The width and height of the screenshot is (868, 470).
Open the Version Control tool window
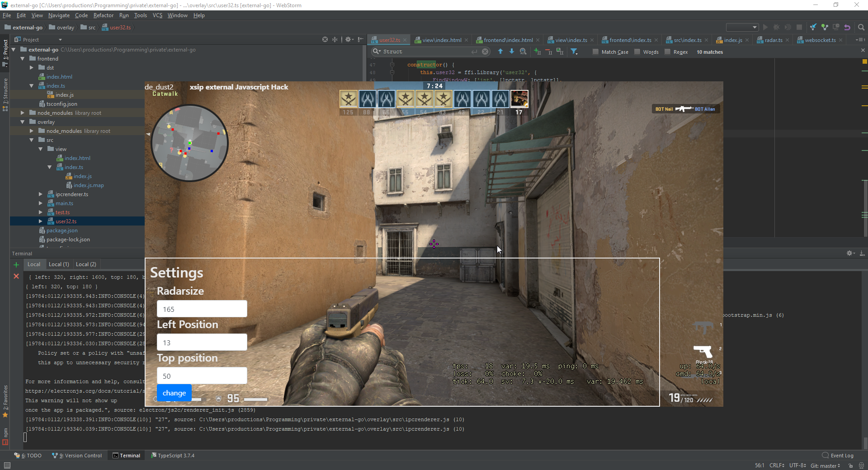(x=77, y=456)
